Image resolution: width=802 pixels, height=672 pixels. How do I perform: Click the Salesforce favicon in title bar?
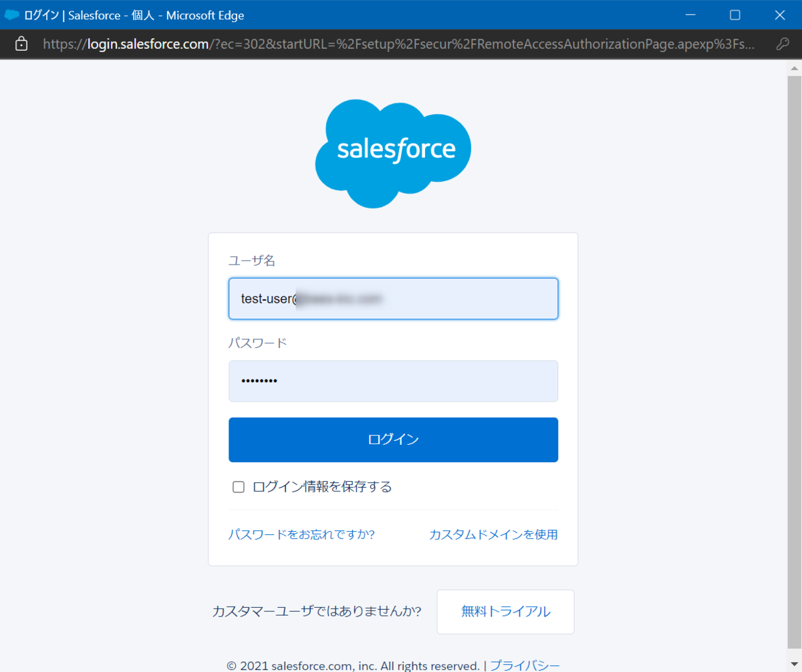pyautogui.click(x=11, y=15)
